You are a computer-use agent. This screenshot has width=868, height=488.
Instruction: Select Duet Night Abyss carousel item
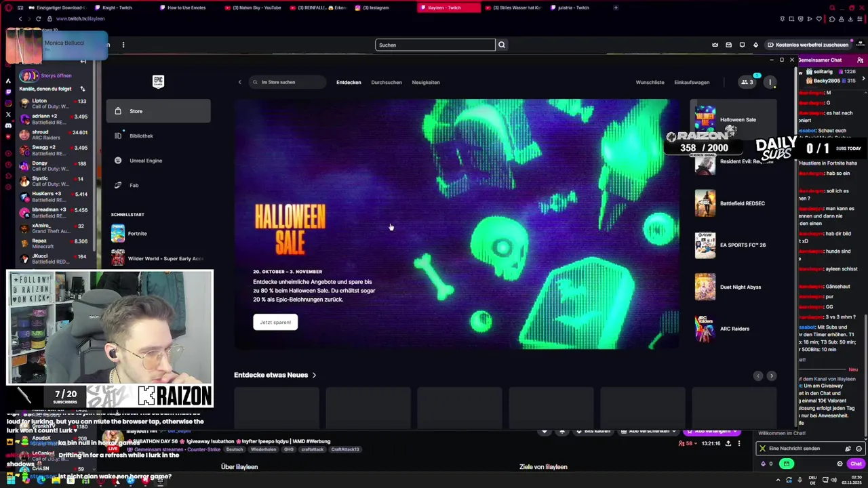coord(734,287)
